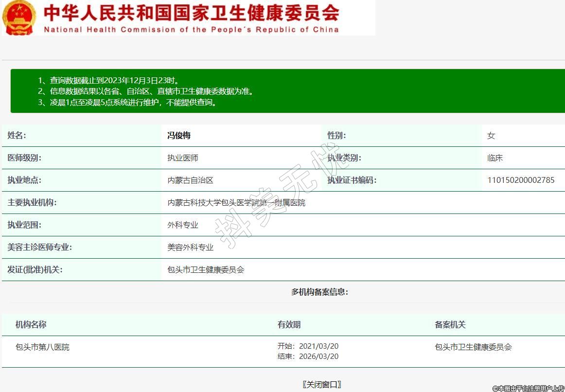Click the doctor name 冯俊梅
This screenshot has width=565, height=392.
pyautogui.click(x=179, y=136)
